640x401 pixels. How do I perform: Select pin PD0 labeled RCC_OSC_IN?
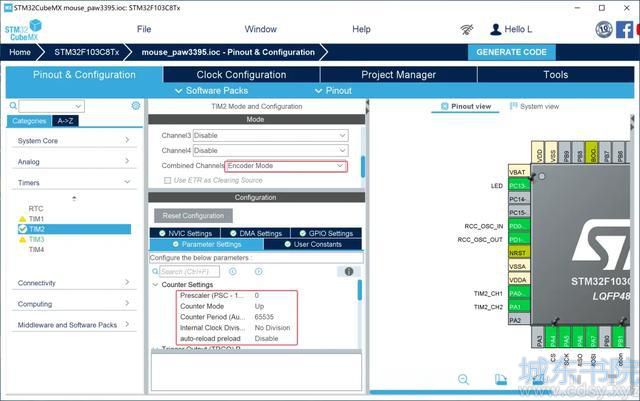[x=519, y=226]
